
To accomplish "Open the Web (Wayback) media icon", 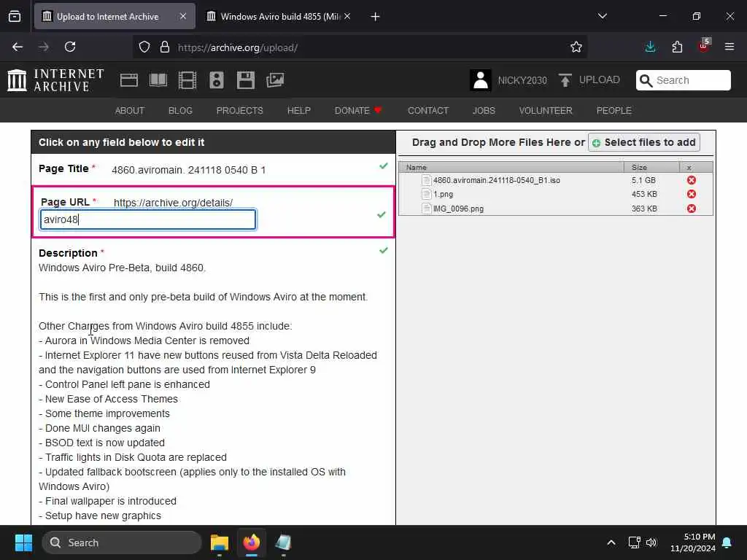I will pyautogui.click(x=128, y=80).
